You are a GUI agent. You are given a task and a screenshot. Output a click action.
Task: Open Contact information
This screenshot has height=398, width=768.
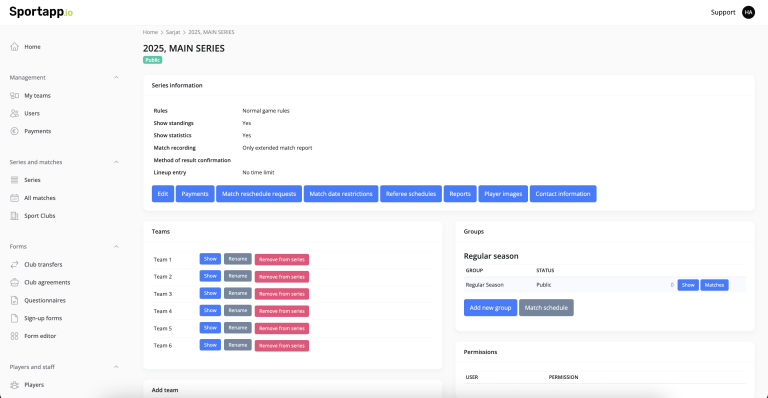[x=563, y=194]
